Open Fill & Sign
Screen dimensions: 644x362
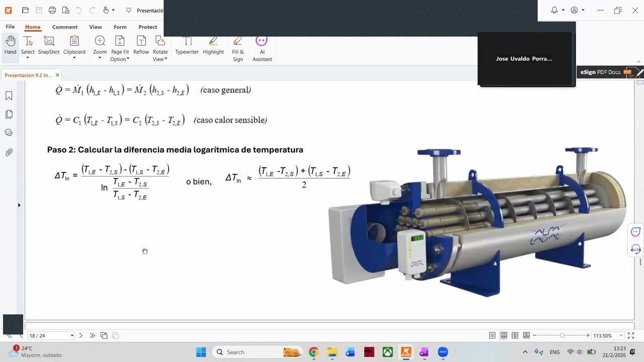238,48
